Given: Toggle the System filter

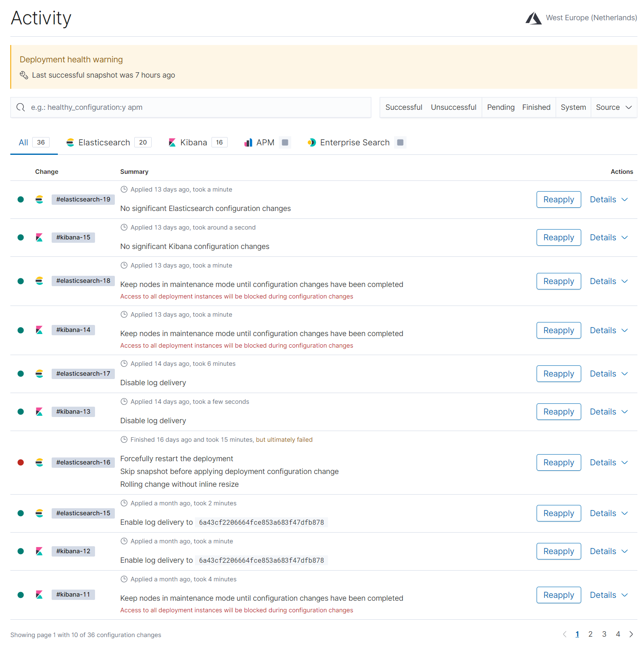Looking at the screenshot, I should [573, 107].
